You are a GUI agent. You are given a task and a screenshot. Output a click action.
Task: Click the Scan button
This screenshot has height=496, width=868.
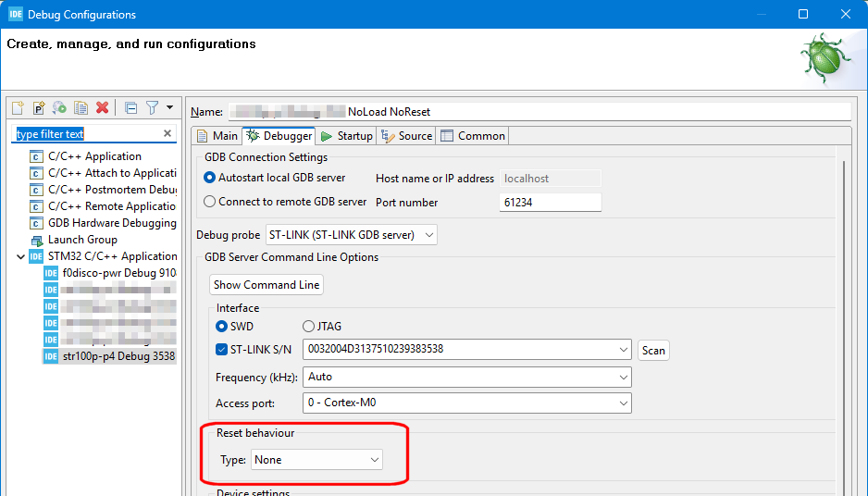coord(653,351)
